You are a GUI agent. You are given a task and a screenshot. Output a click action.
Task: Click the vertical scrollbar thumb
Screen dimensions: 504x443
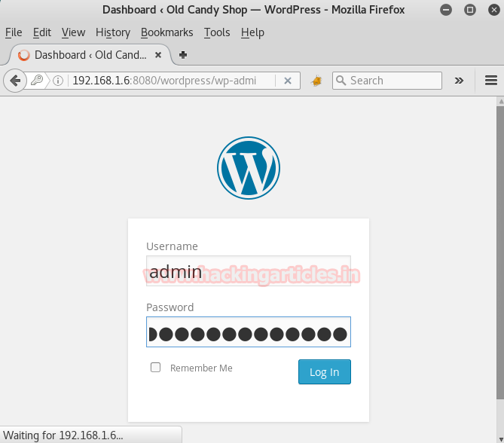[500, 252]
